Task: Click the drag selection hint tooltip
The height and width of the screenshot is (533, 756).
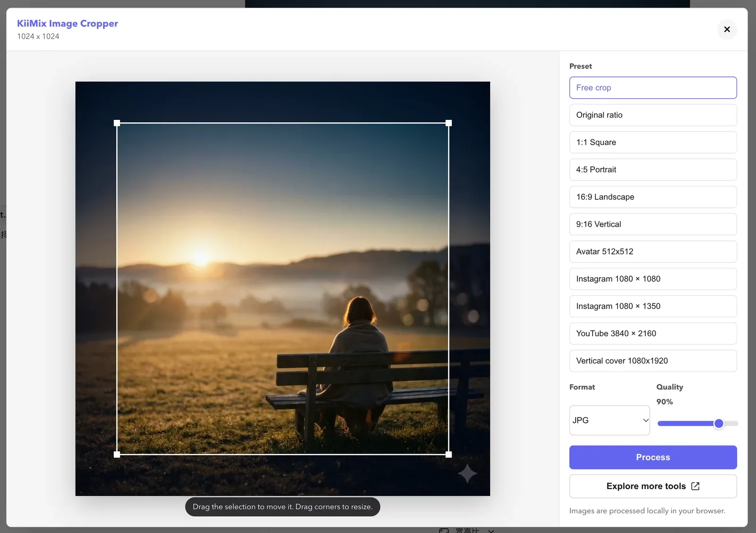Action: pos(283,507)
